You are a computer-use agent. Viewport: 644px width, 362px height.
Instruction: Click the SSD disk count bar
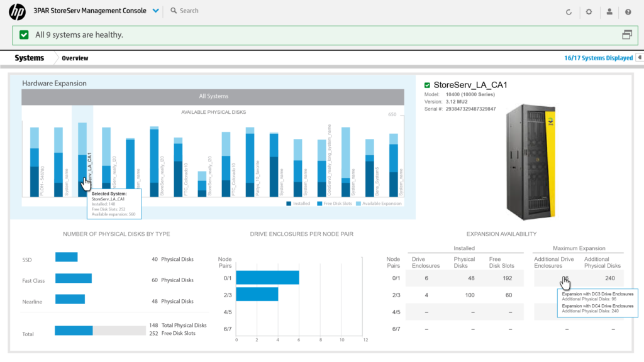click(67, 257)
